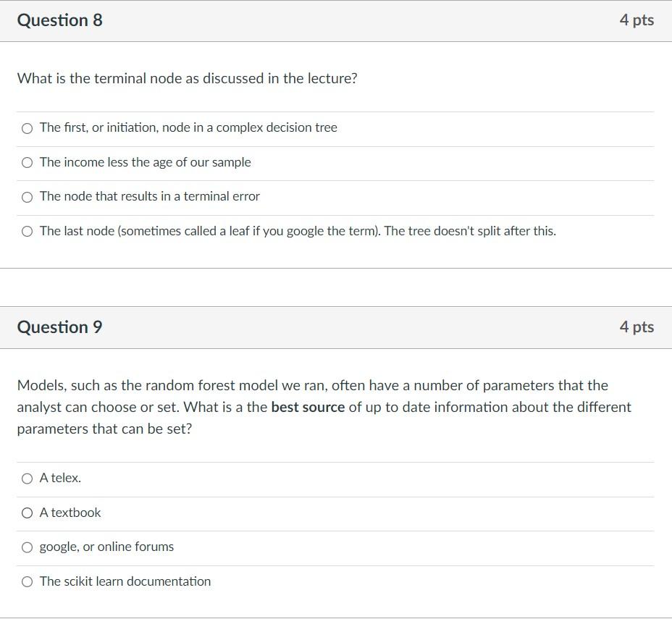Select the answer mentioning 'leaf' for Question 8
This screenshot has height=619, width=672.
tap(27, 231)
